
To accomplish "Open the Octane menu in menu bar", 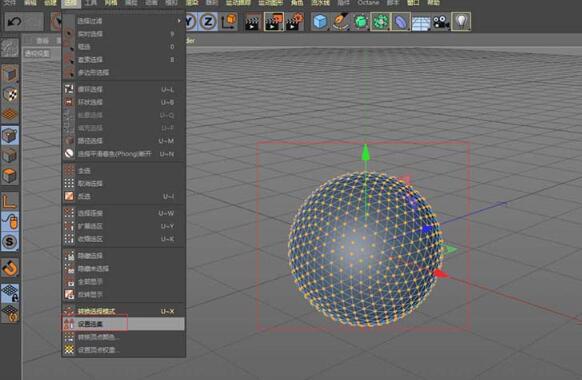I will coord(368,3).
